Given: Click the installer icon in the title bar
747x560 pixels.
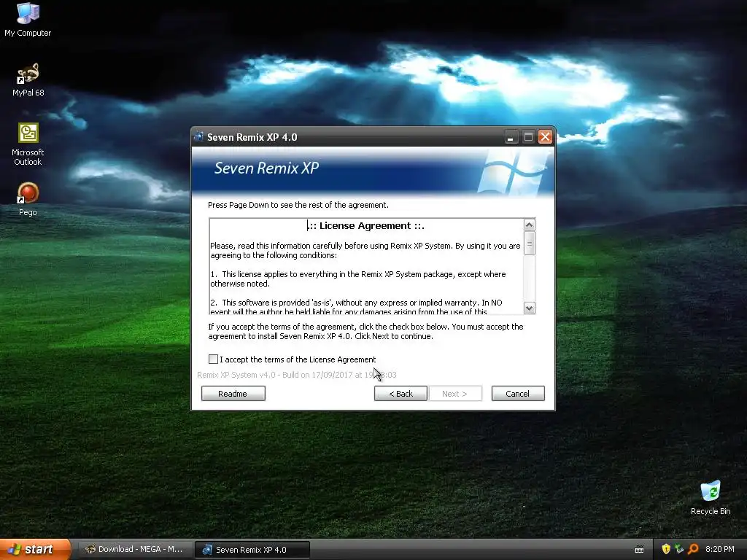Looking at the screenshot, I should pyautogui.click(x=199, y=137).
